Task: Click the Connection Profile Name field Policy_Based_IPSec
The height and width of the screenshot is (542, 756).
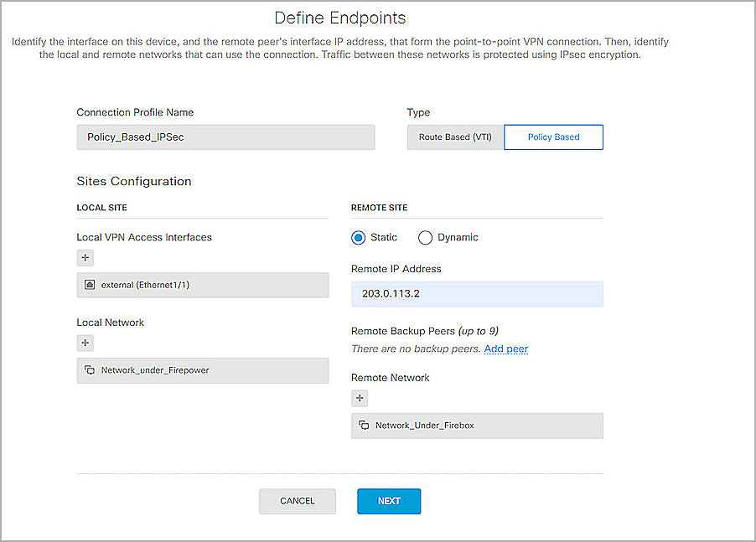Action: click(x=225, y=137)
